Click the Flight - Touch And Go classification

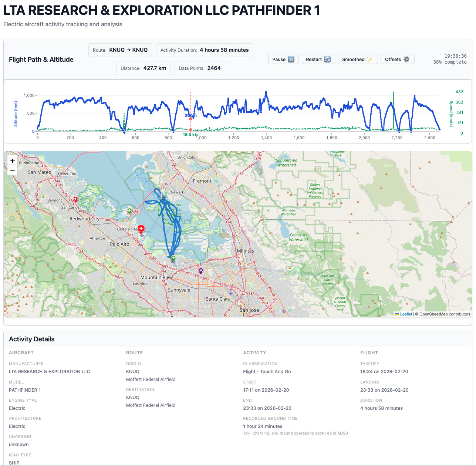(267, 372)
